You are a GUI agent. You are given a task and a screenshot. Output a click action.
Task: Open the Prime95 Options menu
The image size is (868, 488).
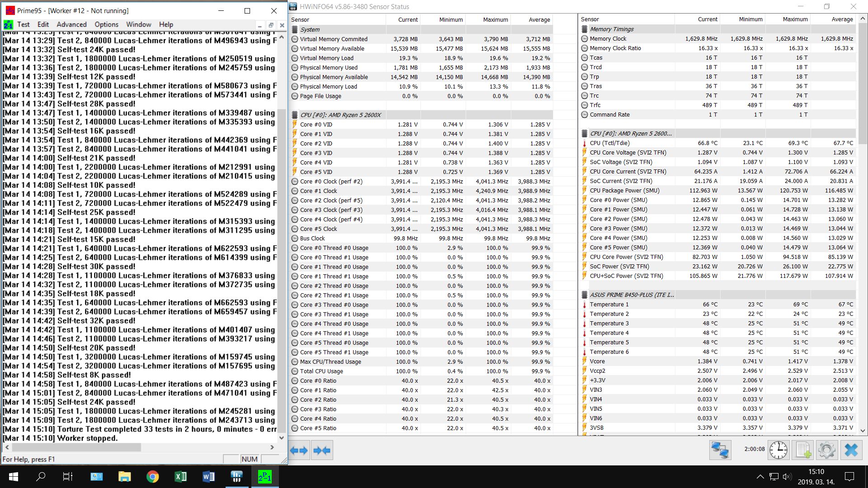106,24
